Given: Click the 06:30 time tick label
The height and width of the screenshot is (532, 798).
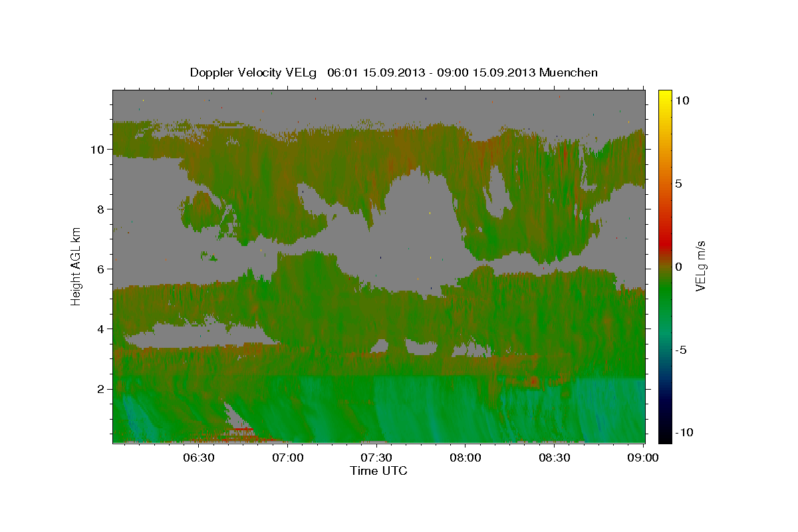Looking at the screenshot, I should [199, 458].
